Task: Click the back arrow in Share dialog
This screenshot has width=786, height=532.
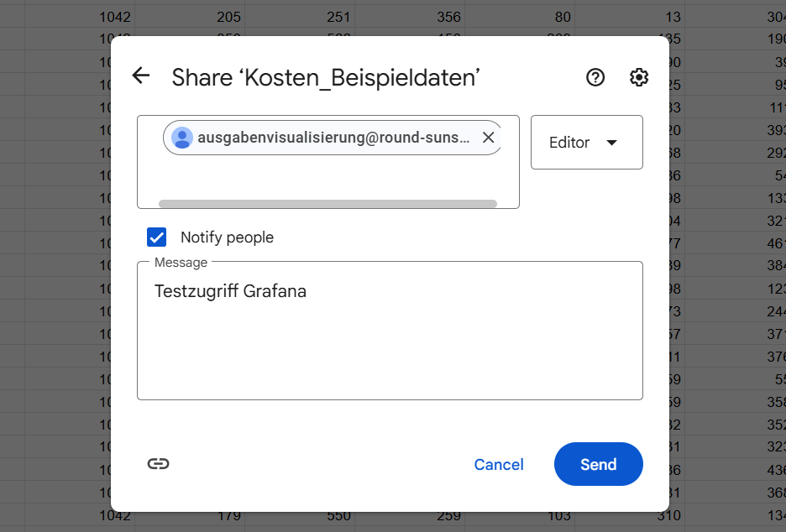Action: pyautogui.click(x=141, y=76)
